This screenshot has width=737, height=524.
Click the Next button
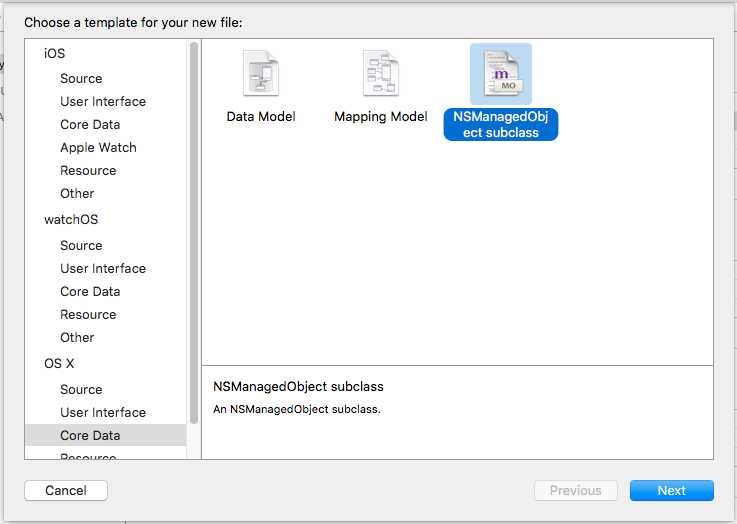click(671, 490)
